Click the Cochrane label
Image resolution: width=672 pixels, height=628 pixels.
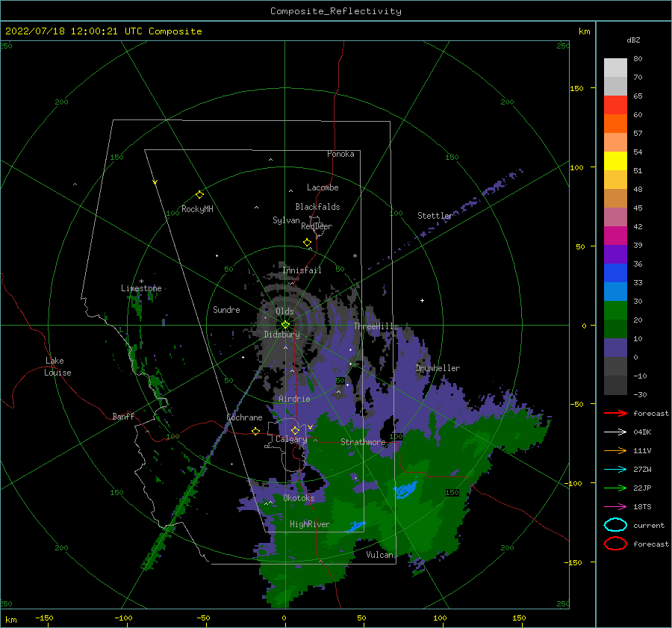pyautogui.click(x=244, y=417)
